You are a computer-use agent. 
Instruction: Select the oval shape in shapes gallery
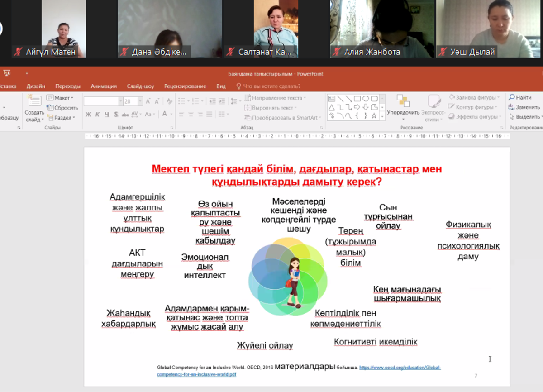tap(366, 98)
